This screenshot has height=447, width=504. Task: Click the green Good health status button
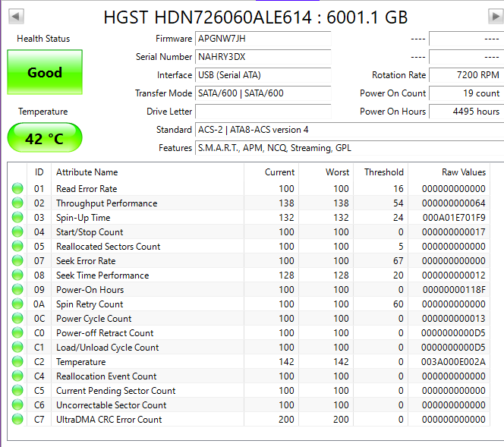click(45, 73)
